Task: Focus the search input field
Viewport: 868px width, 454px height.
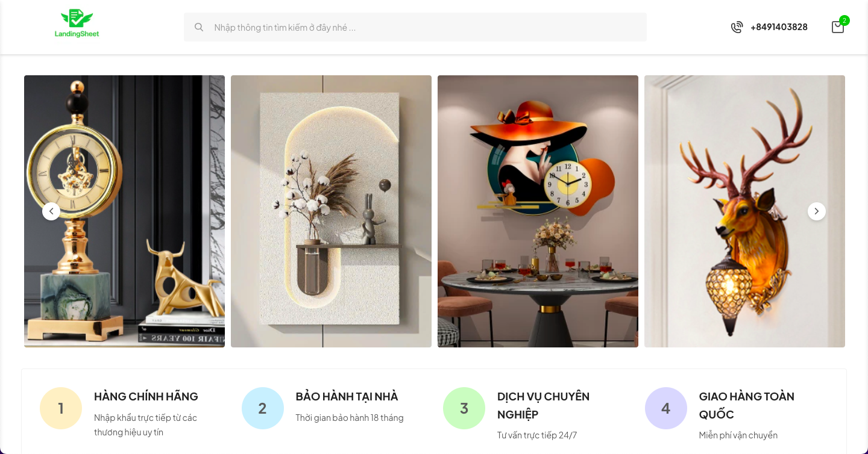Action: tap(415, 27)
